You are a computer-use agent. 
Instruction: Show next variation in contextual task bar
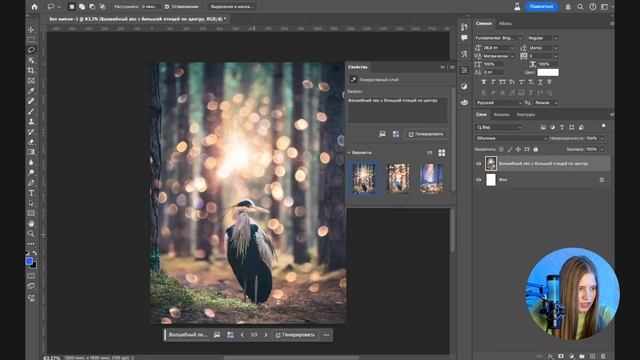pyautogui.click(x=266, y=335)
